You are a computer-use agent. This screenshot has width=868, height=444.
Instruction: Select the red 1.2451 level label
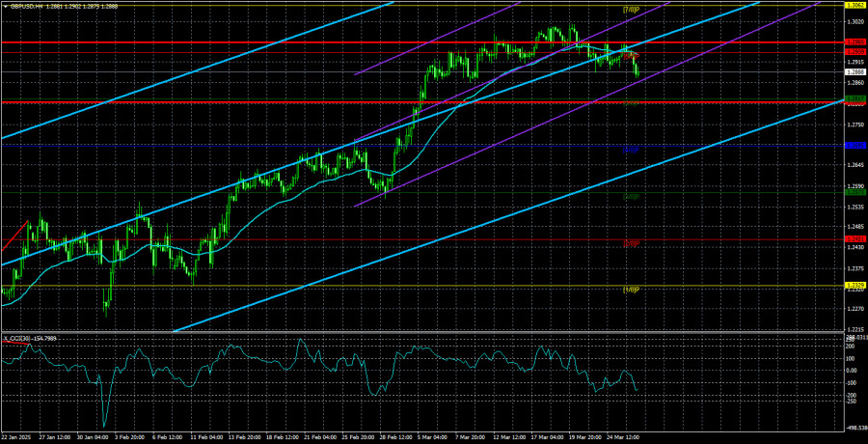tap(854, 239)
